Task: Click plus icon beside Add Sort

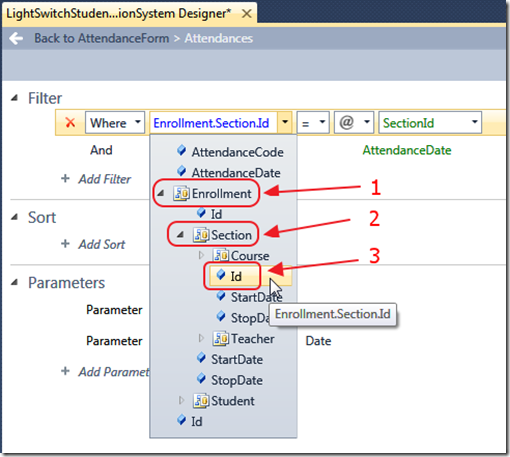Action: [x=65, y=244]
